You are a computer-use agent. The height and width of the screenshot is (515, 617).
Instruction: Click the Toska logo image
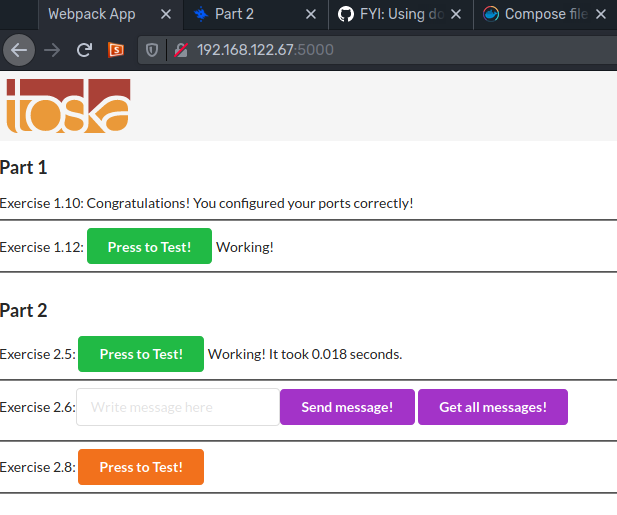click(x=68, y=105)
